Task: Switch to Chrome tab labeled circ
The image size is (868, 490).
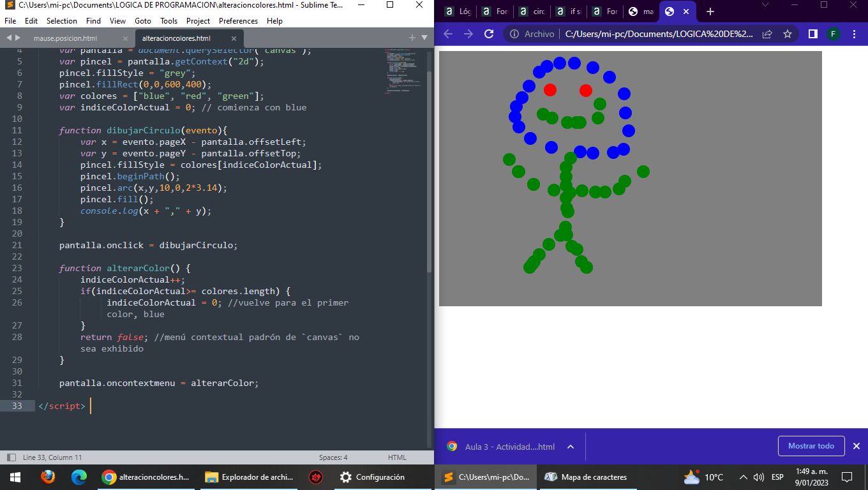Action: pyautogui.click(x=532, y=11)
